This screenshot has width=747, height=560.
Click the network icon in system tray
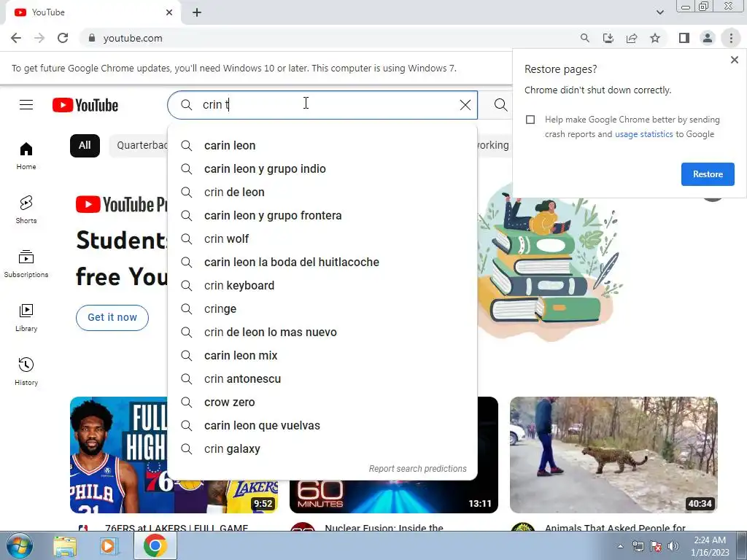(x=638, y=546)
